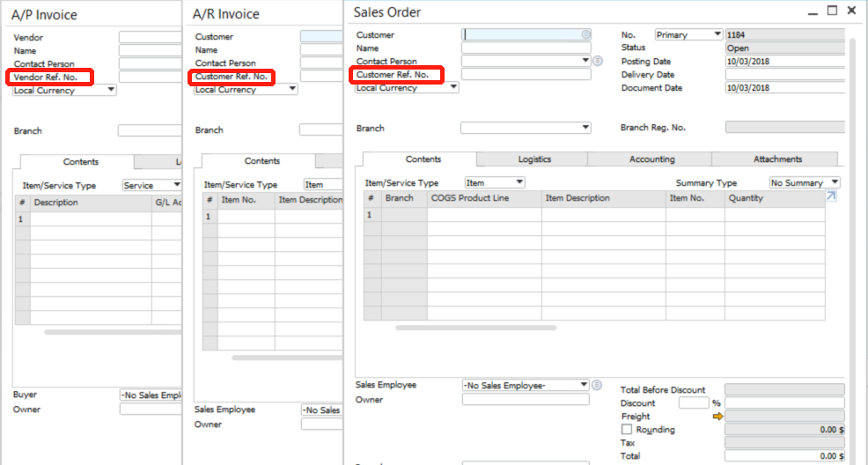
Task: Expand the Summary Type dropdown
Action: pos(805,182)
